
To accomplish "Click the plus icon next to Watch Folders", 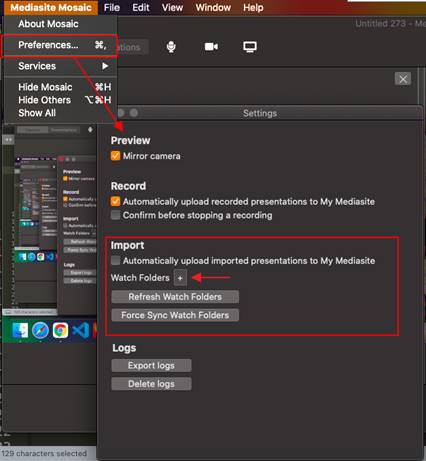I will pos(180,278).
